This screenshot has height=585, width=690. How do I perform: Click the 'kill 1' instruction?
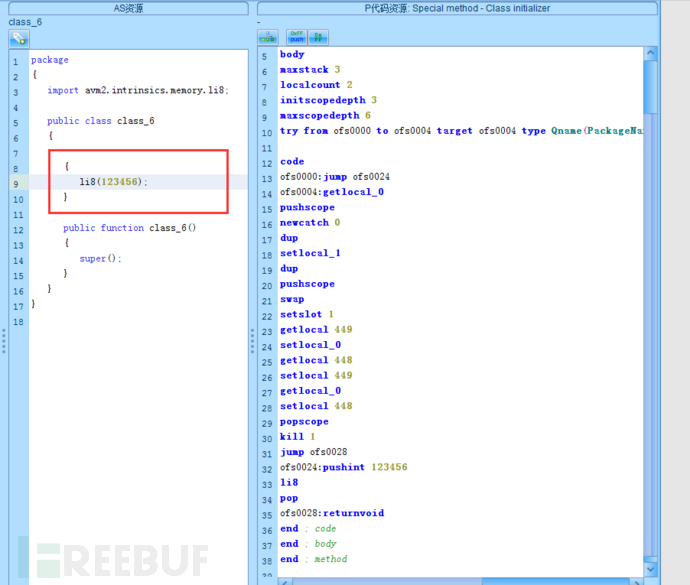(x=297, y=437)
